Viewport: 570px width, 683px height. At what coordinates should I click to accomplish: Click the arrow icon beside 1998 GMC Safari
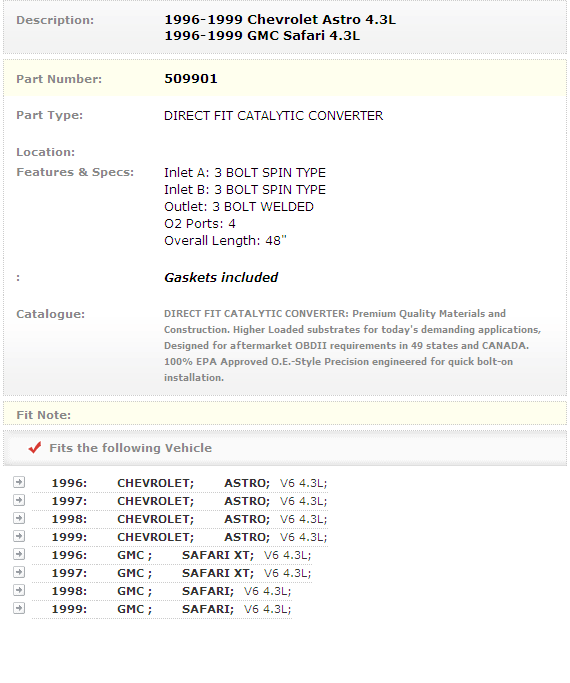click(x=19, y=590)
